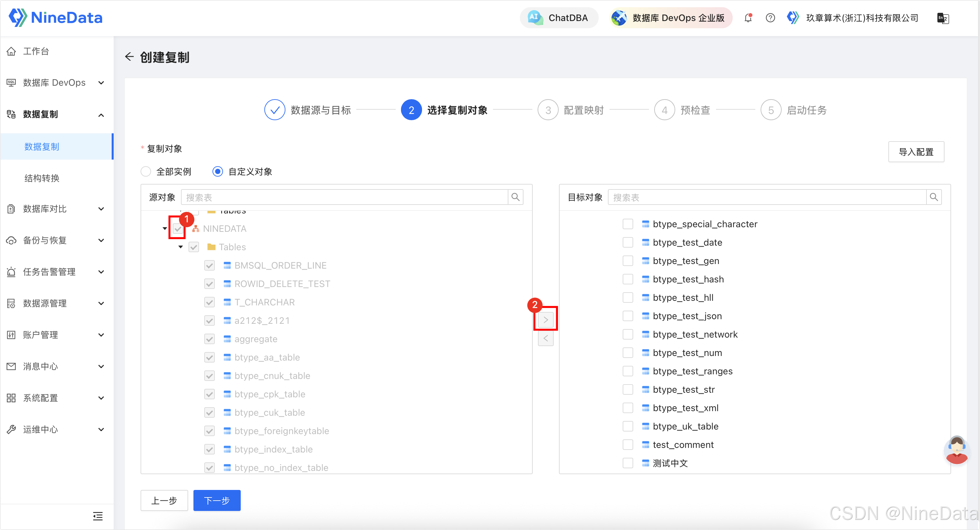Collapse the NINEDATA tree node arrow
This screenshot has width=980, height=530.
(165, 229)
